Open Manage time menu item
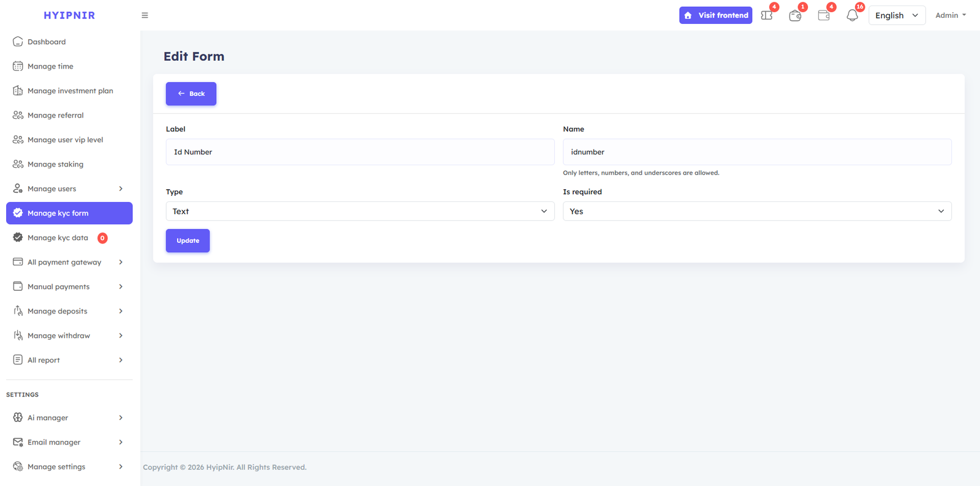Image resolution: width=980 pixels, height=486 pixels. click(69, 66)
